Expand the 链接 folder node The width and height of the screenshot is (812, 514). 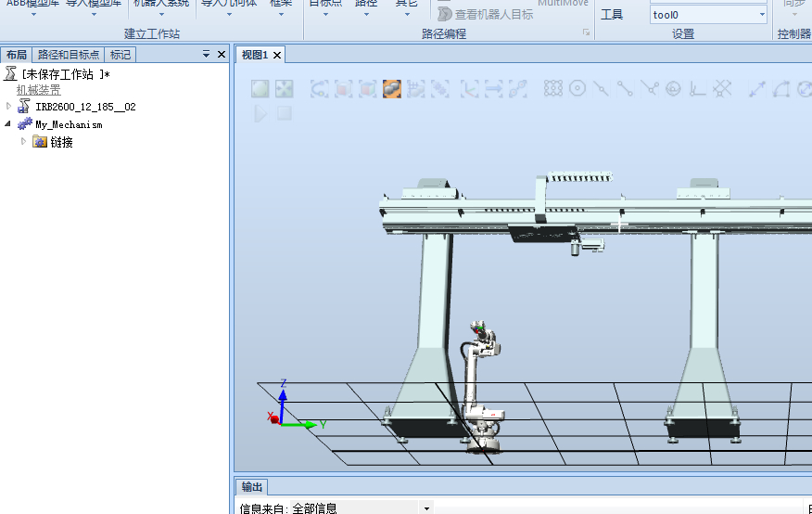point(24,142)
